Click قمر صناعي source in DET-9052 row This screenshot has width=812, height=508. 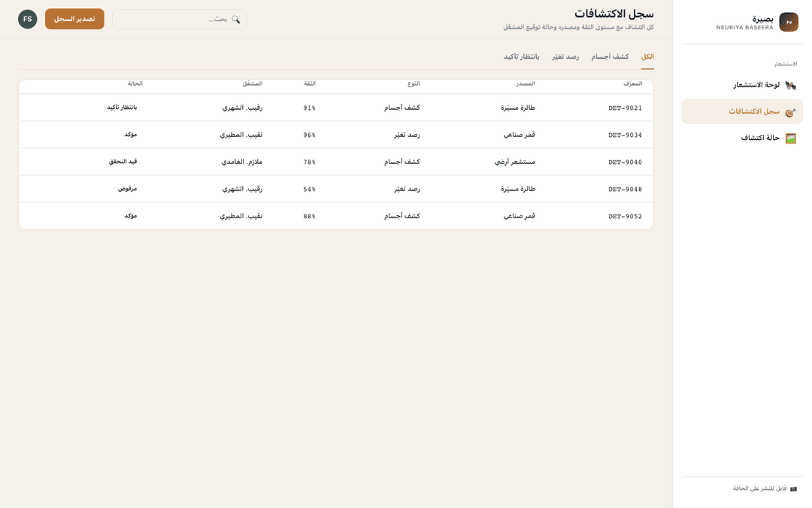[520, 216]
